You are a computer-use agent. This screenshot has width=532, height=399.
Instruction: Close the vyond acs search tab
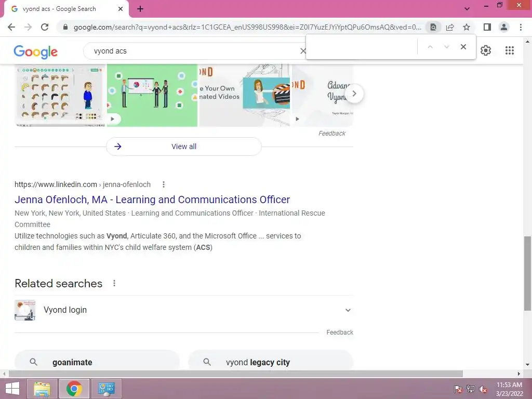(x=121, y=9)
